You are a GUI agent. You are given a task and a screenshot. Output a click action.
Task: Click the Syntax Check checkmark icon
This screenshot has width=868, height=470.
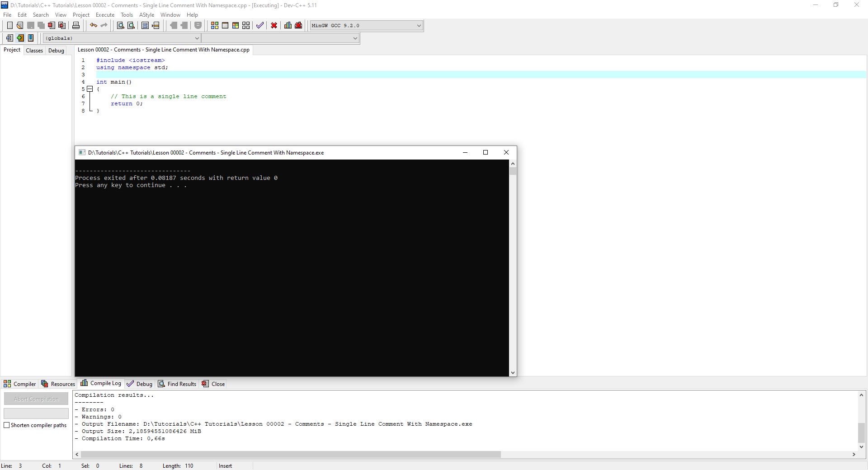click(x=259, y=26)
